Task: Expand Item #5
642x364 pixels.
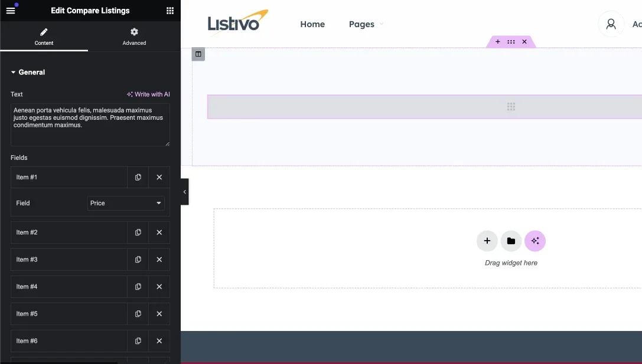Action: point(69,314)
